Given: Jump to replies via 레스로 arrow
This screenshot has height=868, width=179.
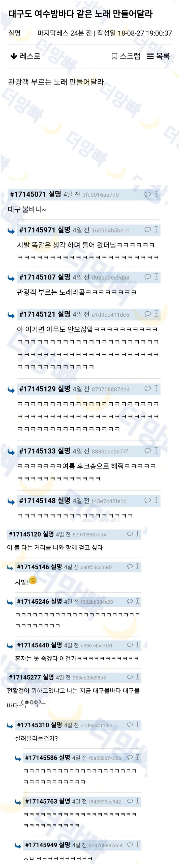Looking at the screenshot, I should 25,56.
